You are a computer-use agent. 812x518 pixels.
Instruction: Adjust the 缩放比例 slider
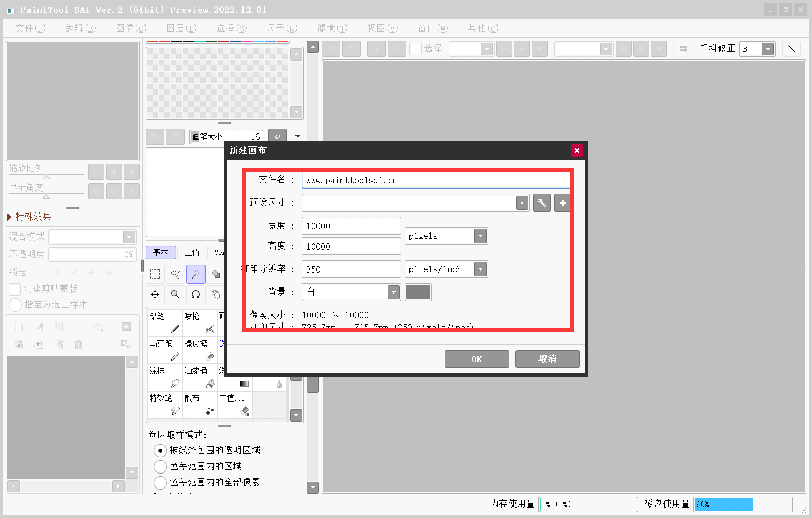click(x=46, y=175)
